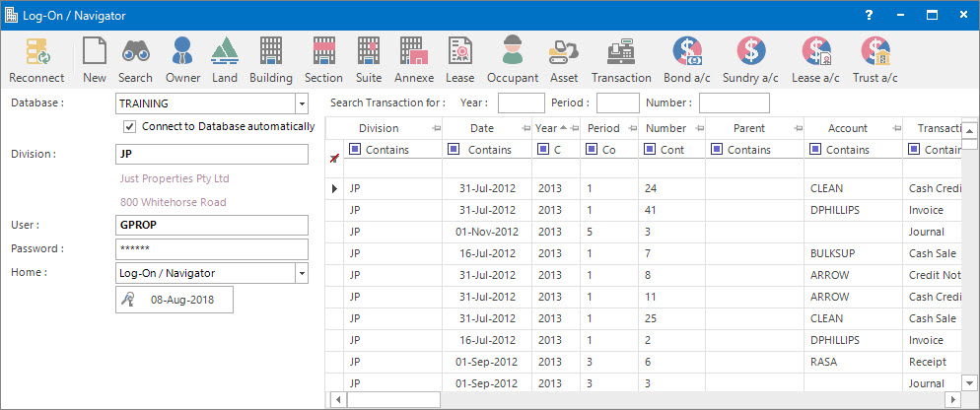The image size is (980, 410).
Task: Expand the Home dropdown list
Action: [302, 273]
